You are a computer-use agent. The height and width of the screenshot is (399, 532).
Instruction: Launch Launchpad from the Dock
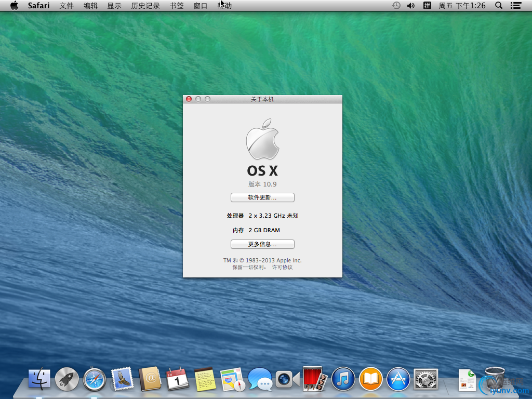click(x=67, y=379)
